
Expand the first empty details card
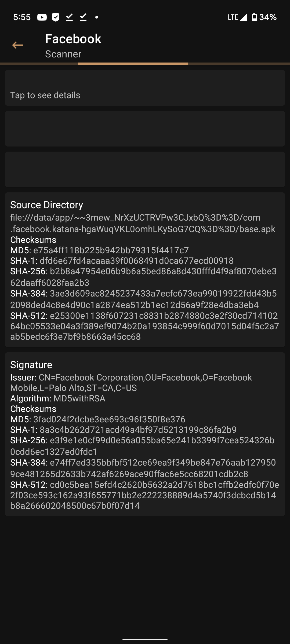click(145, 128)
